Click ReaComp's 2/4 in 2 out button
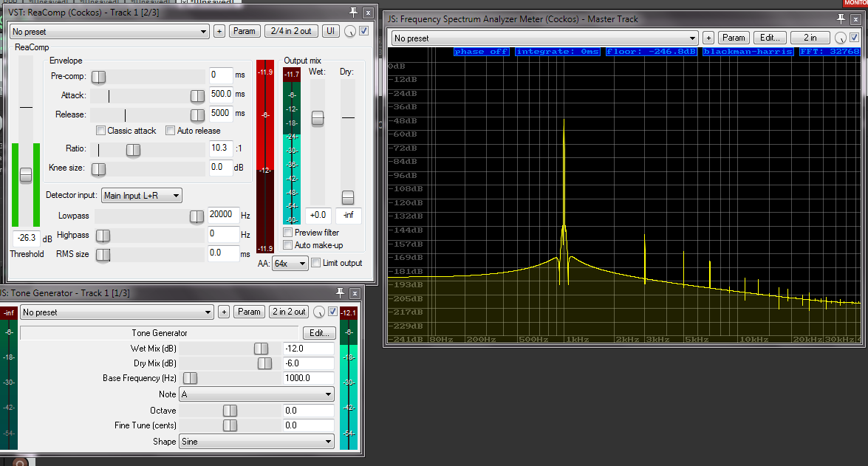The image size is (868, 466). 290,31
